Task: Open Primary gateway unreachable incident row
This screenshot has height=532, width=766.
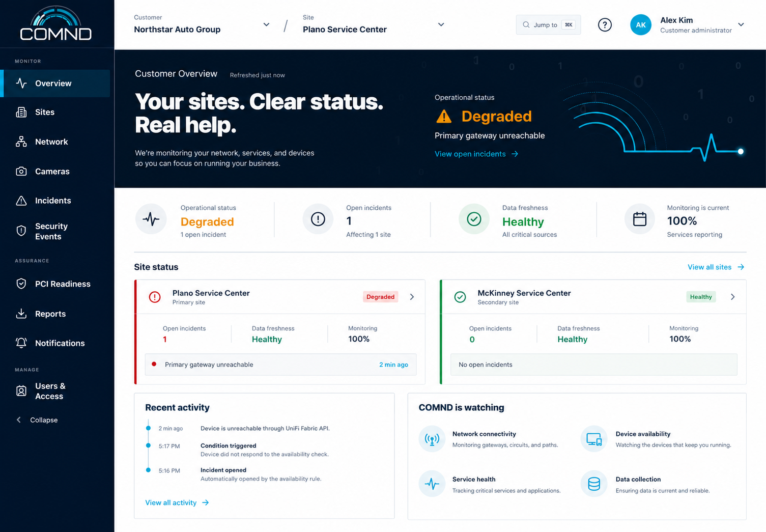Action: [280, 365]
